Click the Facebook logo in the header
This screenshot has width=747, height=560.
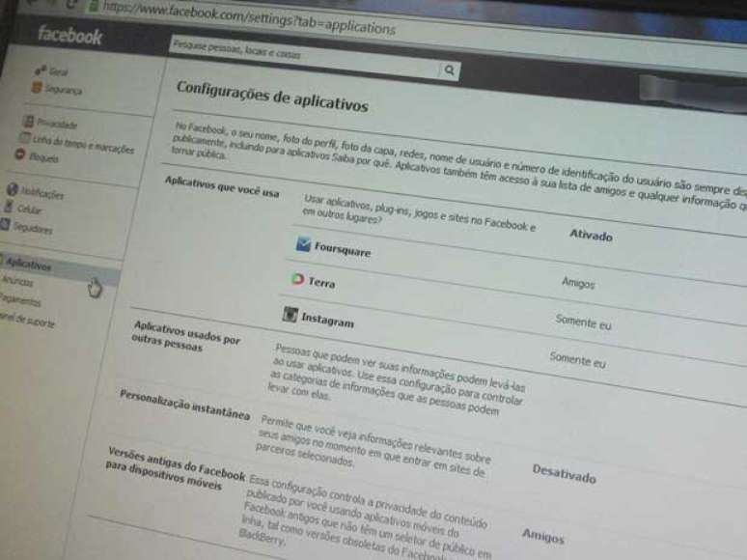click(70, 36)
